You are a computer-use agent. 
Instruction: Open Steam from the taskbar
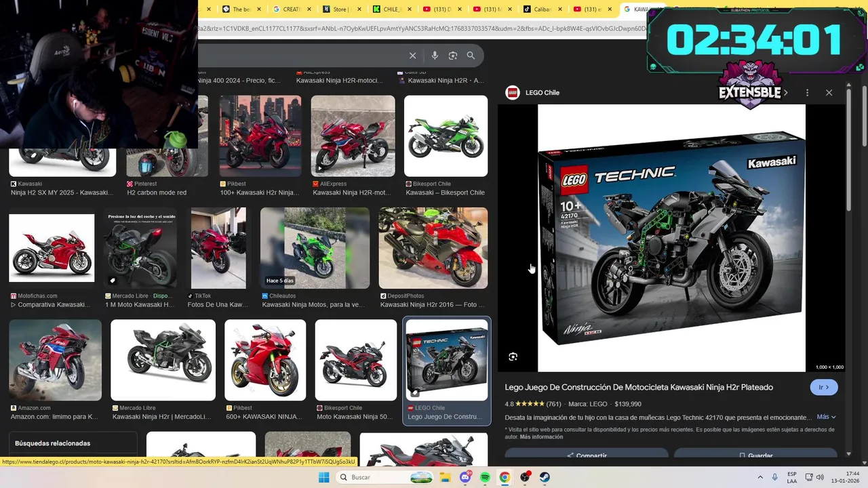click(545, 477)
